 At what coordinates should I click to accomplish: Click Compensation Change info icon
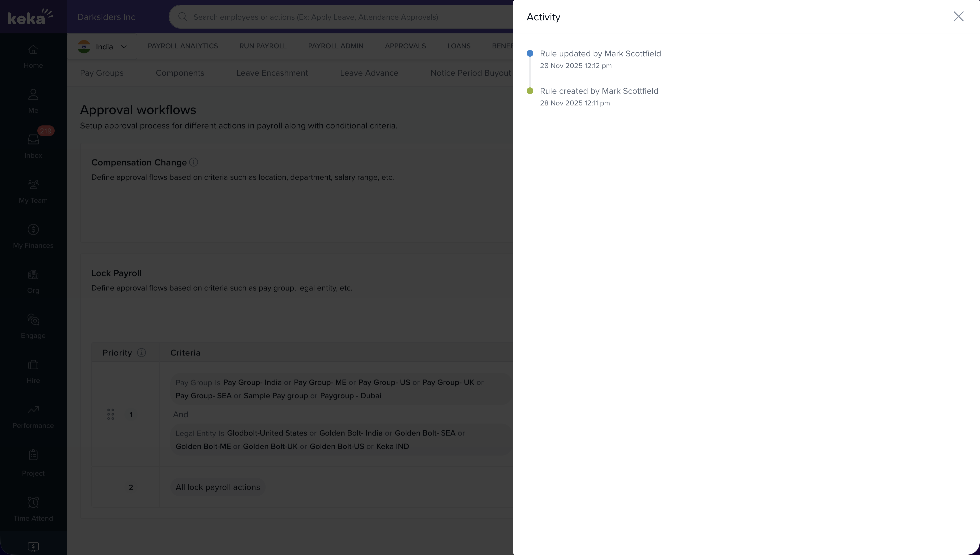(193, 162)
